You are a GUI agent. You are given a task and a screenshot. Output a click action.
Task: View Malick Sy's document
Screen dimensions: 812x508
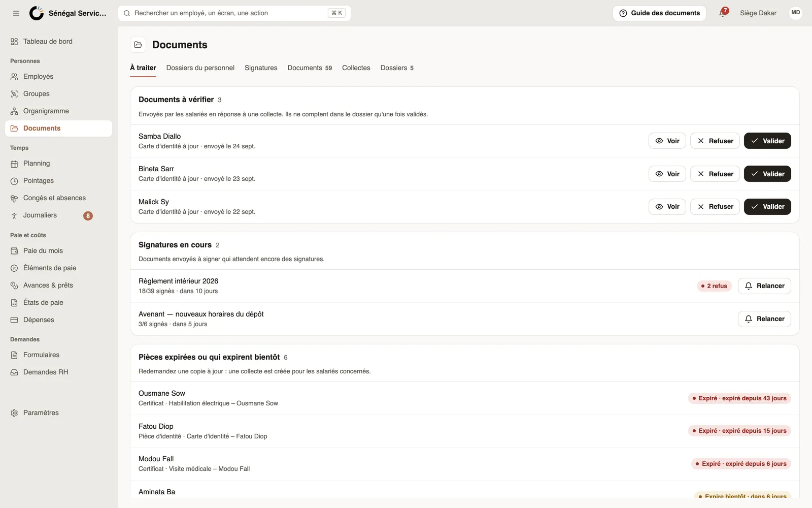point(667,207)
